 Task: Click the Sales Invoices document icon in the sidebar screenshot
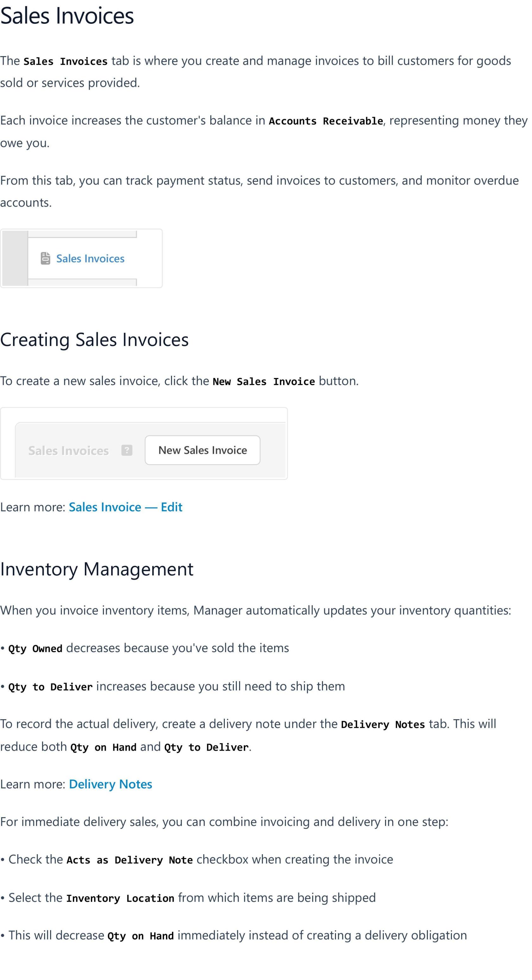[x=46, y=258]
